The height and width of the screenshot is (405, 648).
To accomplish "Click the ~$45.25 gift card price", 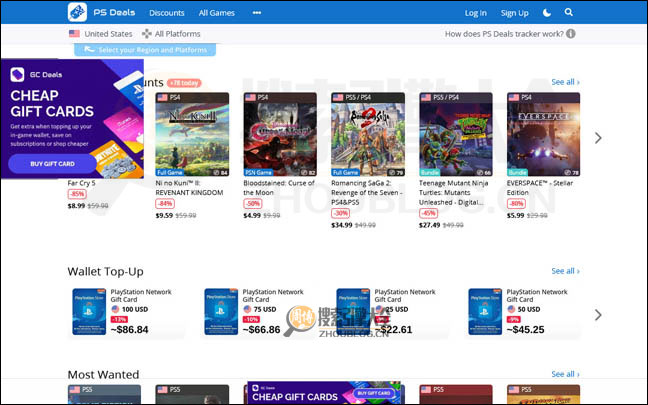I will 525,329.
